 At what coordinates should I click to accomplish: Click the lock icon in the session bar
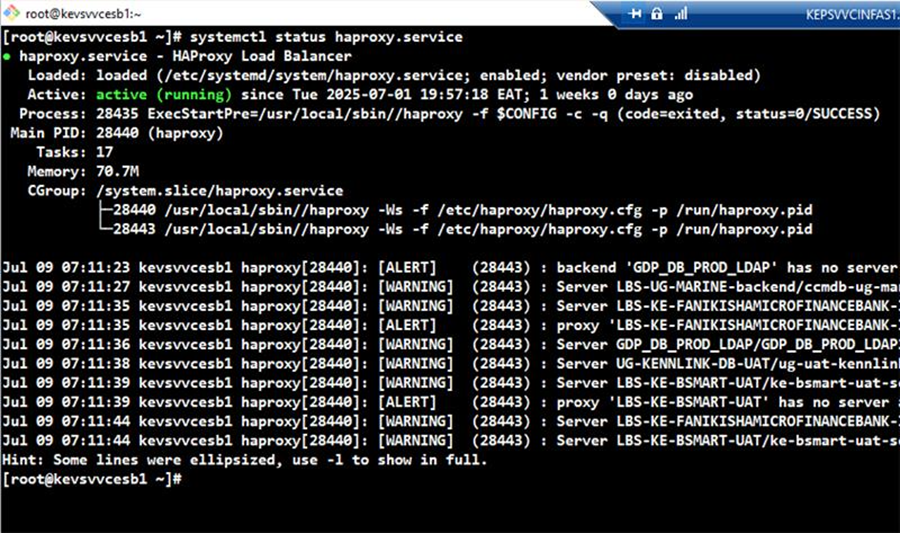pos(657,13)
